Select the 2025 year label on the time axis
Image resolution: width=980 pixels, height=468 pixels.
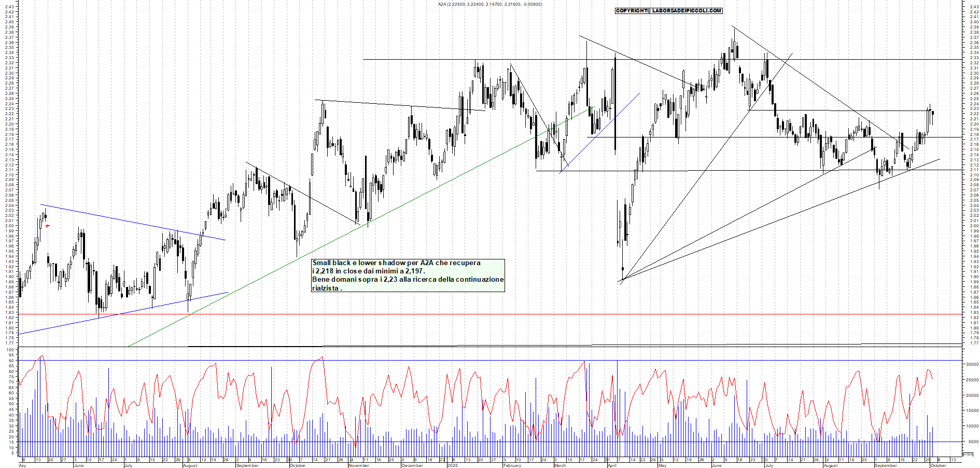tap(452, 465)
